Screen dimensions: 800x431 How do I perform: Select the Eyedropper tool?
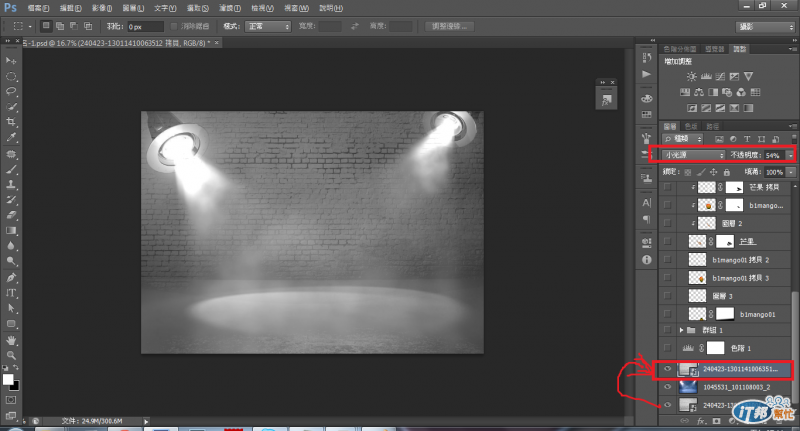tap(11, 137)
